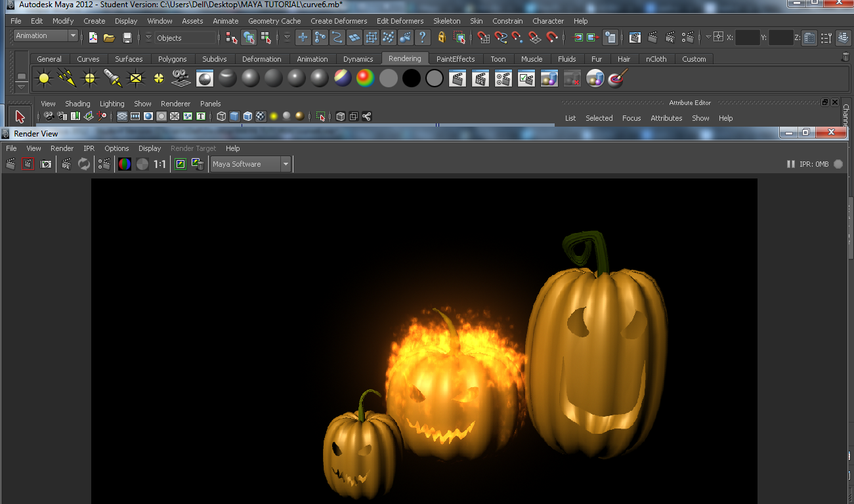Image resolution: width=854 pixels, height=504 pixels.
Task: Click Focus in Attribute Editor menu
Action: pyautogui.click(x=631, y=118)
